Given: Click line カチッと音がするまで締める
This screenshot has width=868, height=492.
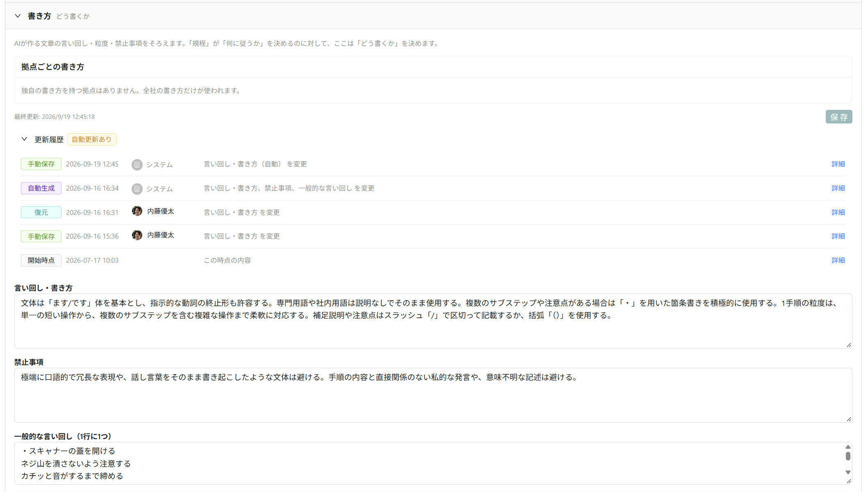Looking at the screenshot, I should coord(72,476).
